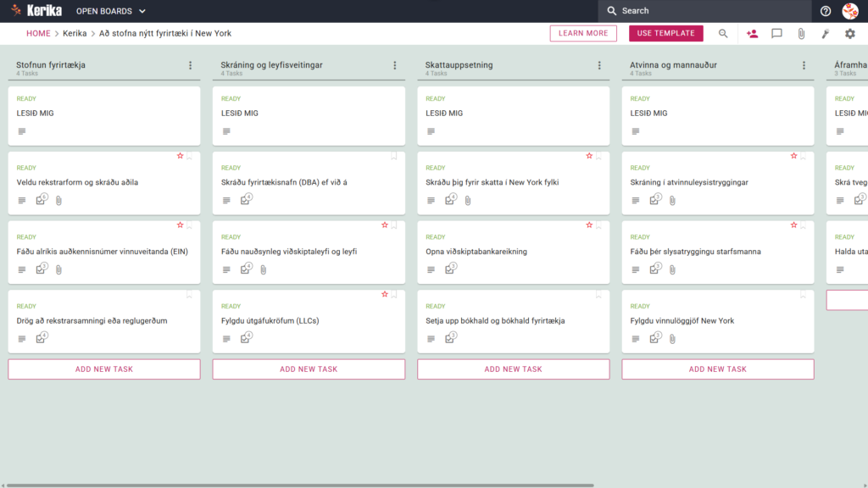The image size is (868, 488).
Task: Click the highlight tool icon in toolbar
Action: tap(826, 34)
